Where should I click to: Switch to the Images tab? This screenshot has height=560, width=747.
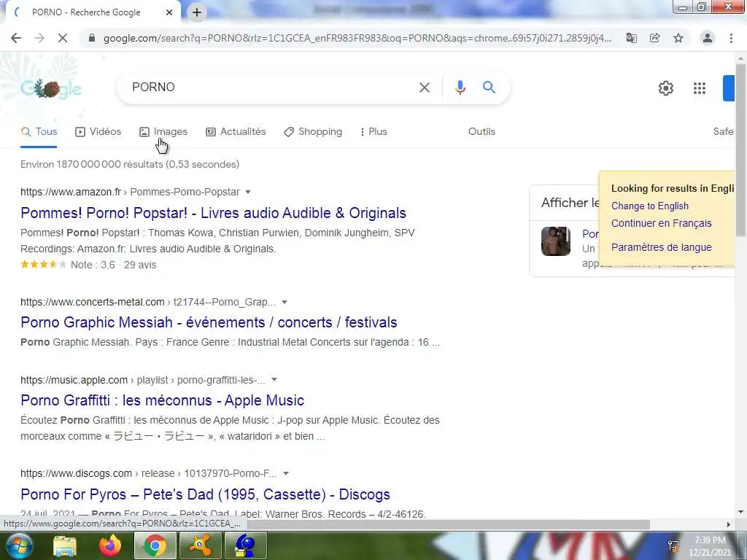163,132
